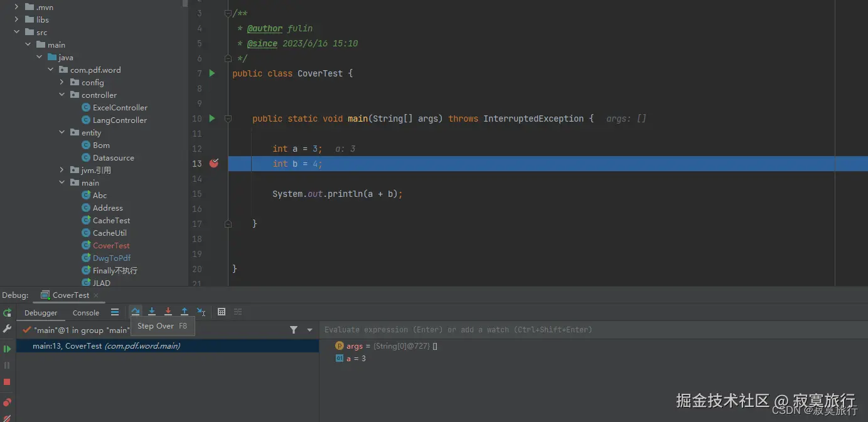Viewport: 868px width, 422px height.
Task: Click the green Resume Program icon
Action: click(7, 349)
